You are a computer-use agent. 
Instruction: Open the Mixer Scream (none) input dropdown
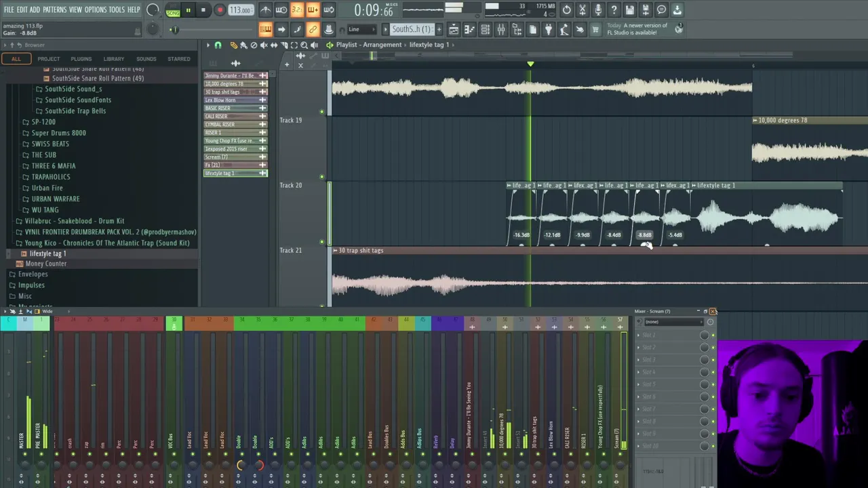point(673,322)
